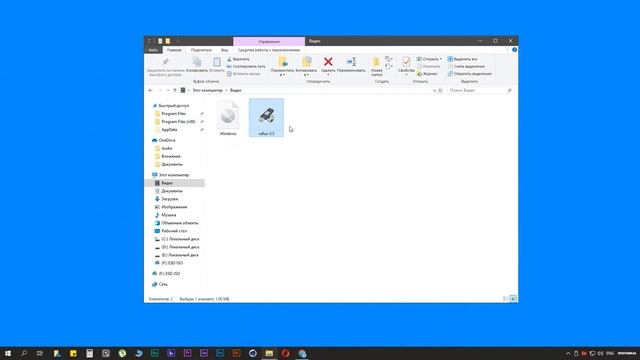Refresh the current folder view

click(440, 90)
